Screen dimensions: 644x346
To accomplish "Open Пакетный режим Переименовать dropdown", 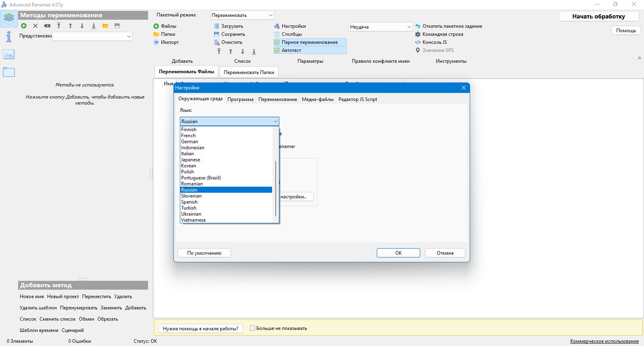I will point(242,15).
